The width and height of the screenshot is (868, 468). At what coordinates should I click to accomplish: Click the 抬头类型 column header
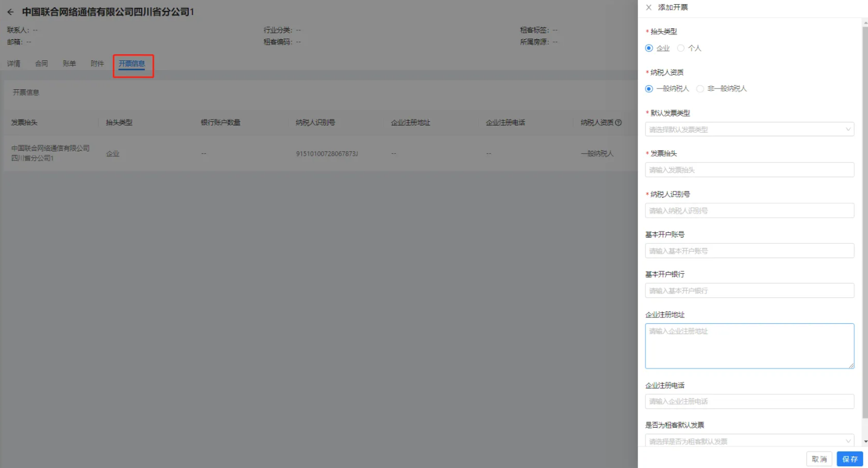click(x=119, y=122)
